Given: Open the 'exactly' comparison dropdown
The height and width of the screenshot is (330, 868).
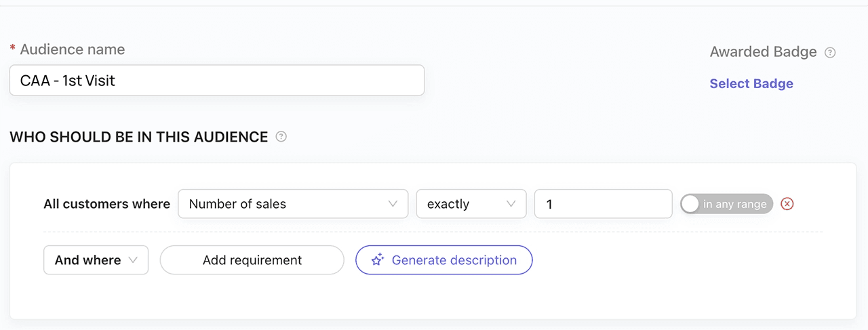Looking at the screenshot, I should coord(471,204).
